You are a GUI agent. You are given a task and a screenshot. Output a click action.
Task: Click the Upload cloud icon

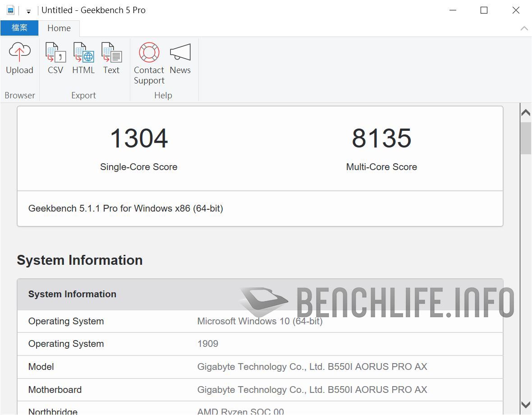pyautogui.click(x=19, y=53)
